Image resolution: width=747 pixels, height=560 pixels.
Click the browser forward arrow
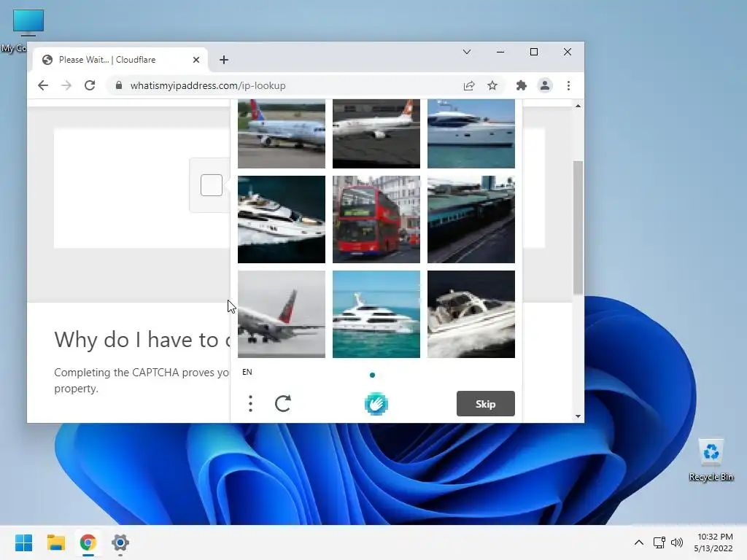click(66, 86)
